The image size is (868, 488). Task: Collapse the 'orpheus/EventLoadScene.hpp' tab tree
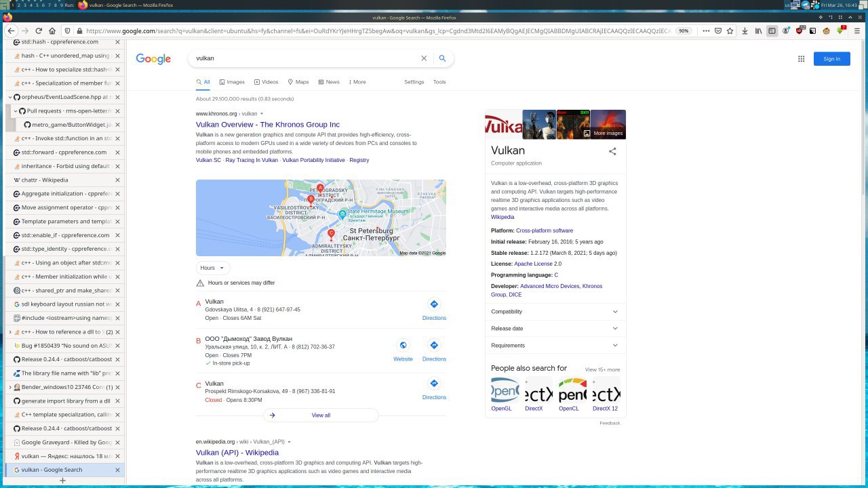coord(9,97)
